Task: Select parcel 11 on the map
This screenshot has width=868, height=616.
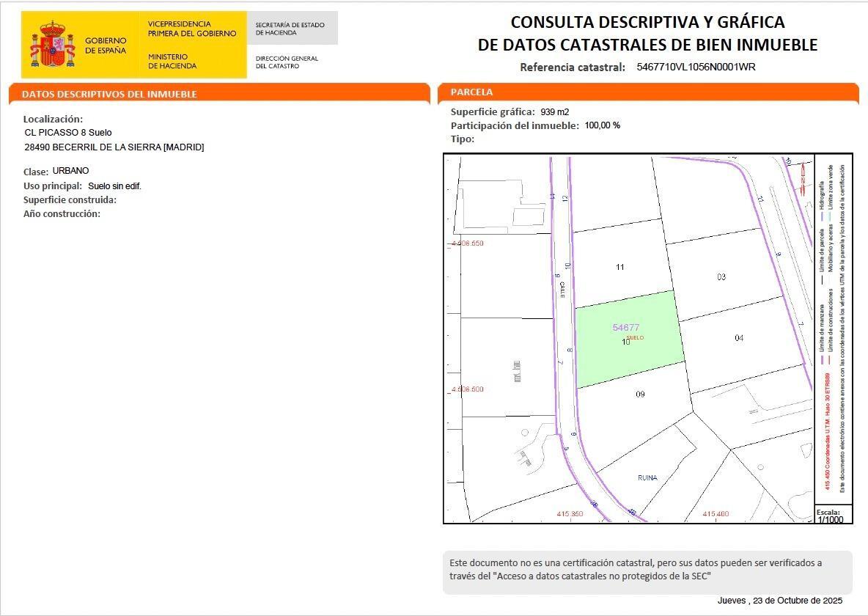Action: (620, 267)
